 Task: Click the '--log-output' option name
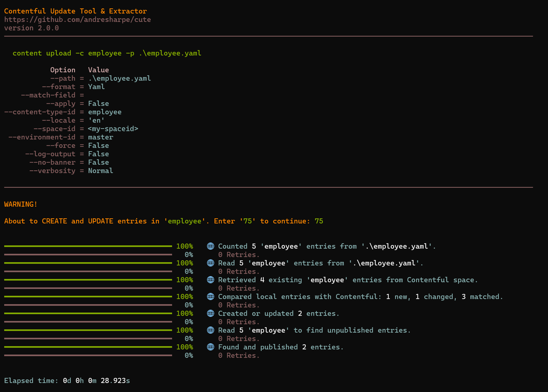coord(50,154)
